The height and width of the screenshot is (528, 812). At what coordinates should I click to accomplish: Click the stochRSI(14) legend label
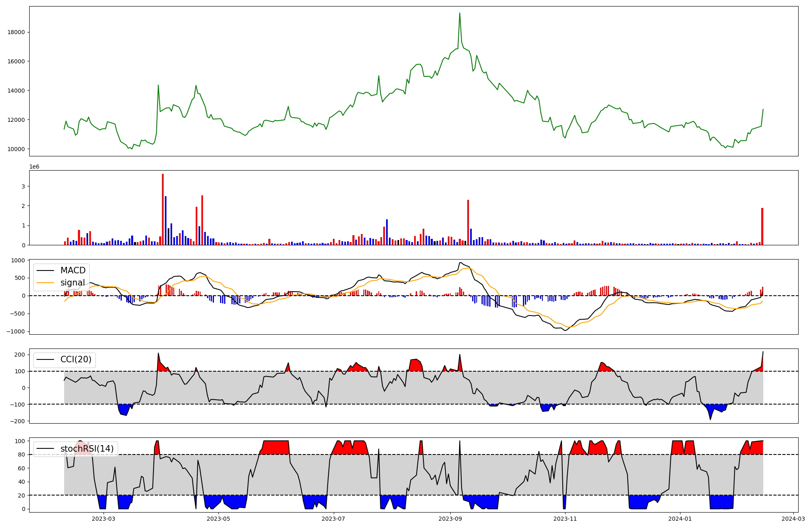pos(87,449)
